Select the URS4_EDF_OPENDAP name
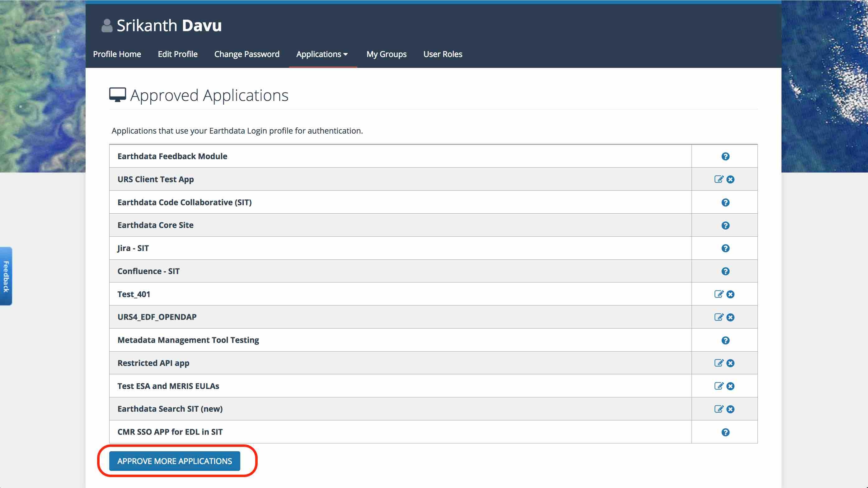The height and width of the screenshot is (488, 868). (x=157, y=317)
